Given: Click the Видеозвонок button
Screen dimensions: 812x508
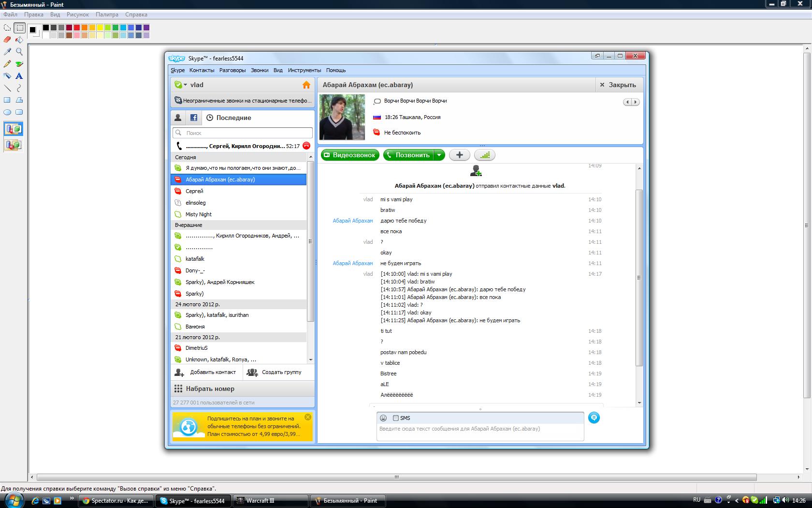Looking at the screenshot, I should point(351,155).
